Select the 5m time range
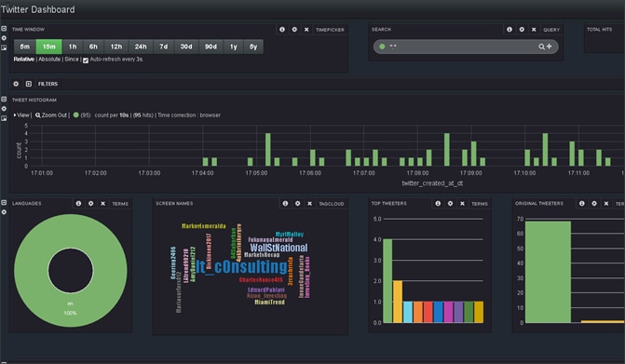The width and height of the screenshot is (625, 364). pos(25,47)
